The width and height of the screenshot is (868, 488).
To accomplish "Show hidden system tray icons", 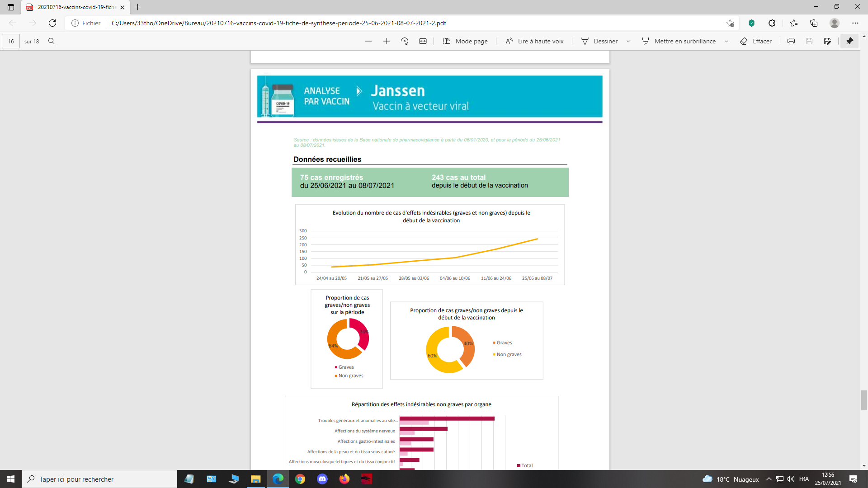I will click(769, 479).
